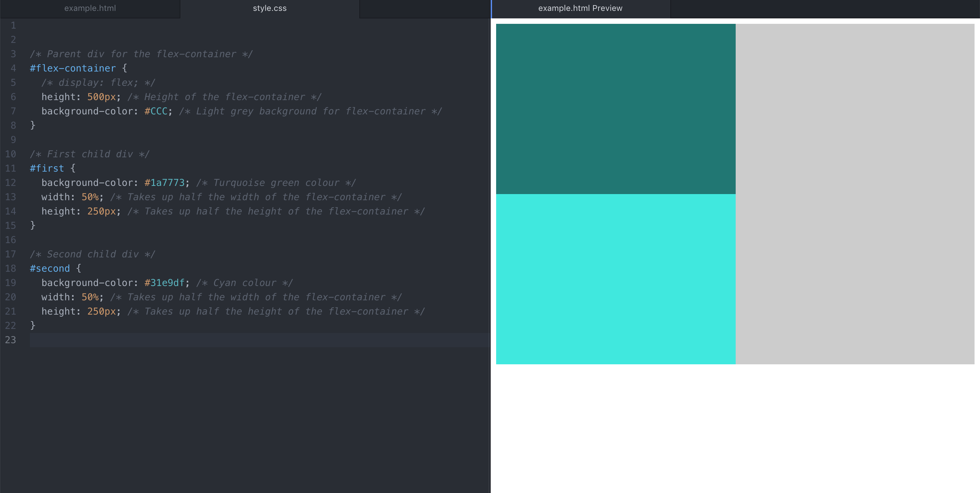Select the style.css tab
The width and height of the screenshot is (980, 493).
click(269, 9)
